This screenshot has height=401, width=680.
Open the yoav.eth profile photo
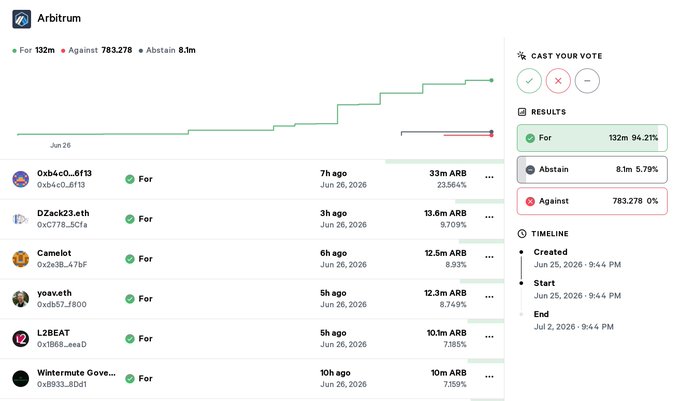tap(20, 299)
